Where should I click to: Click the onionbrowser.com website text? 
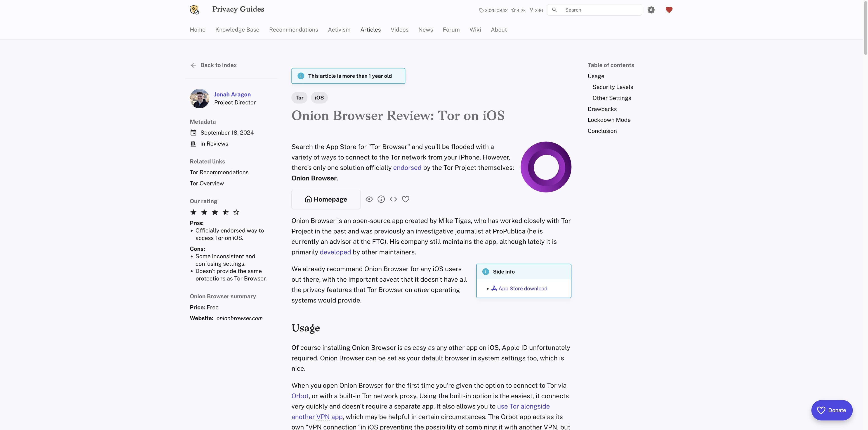[x=240, y=318]
